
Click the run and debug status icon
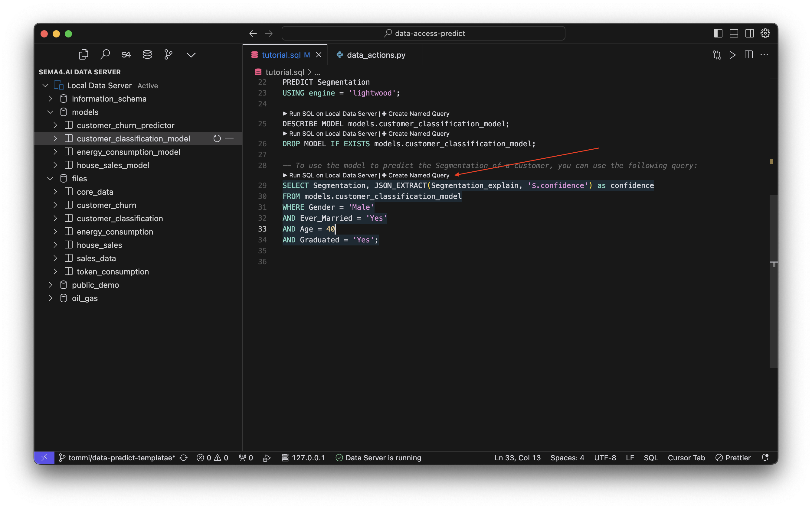(x=267, y=458)
